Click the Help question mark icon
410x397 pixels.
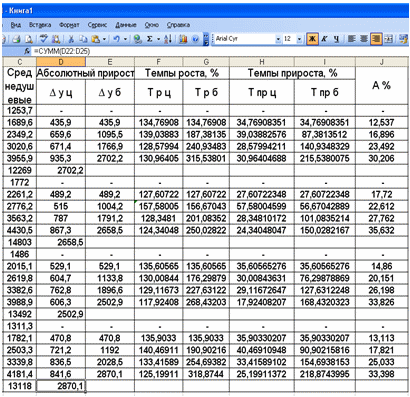coord(196,39)
